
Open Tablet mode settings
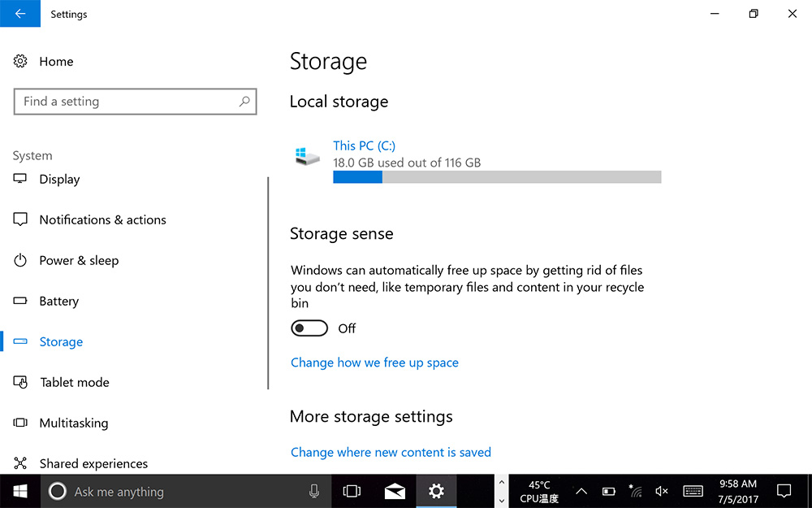coord(74,382)
